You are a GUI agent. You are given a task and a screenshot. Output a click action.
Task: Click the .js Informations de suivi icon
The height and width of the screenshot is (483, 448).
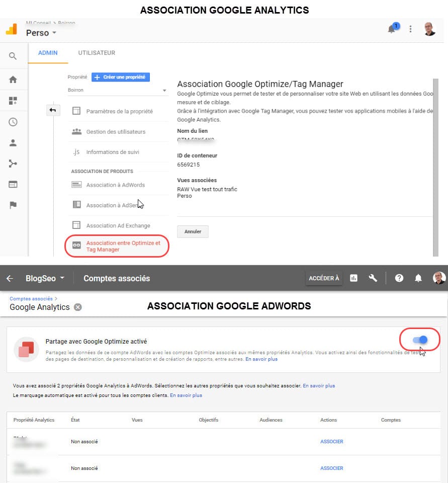coord(76,152)
